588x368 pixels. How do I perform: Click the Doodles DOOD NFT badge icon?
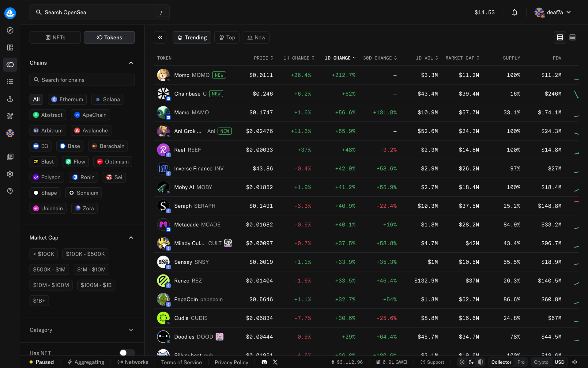[220, 337]
